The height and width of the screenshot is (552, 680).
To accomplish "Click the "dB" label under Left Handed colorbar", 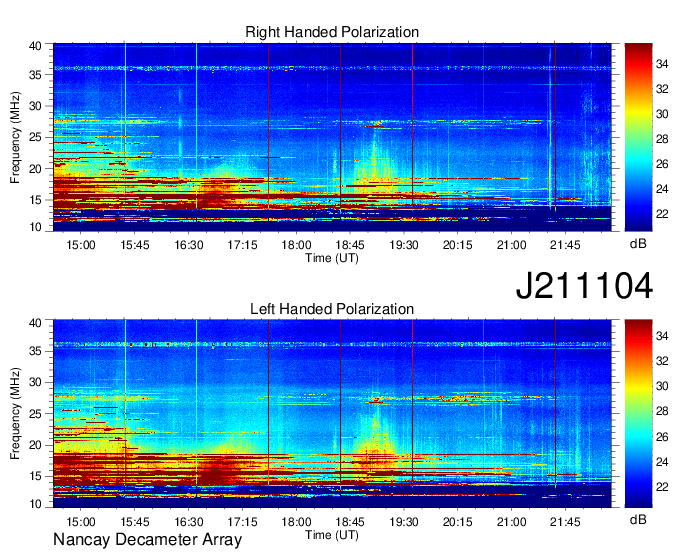I will 638,519.
